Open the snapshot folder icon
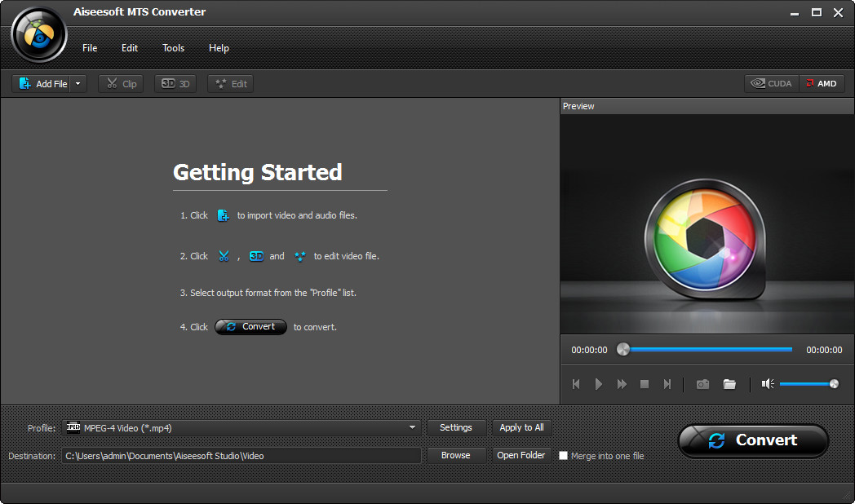The width and height of the screenshot is (855, 504). (729, 384)
